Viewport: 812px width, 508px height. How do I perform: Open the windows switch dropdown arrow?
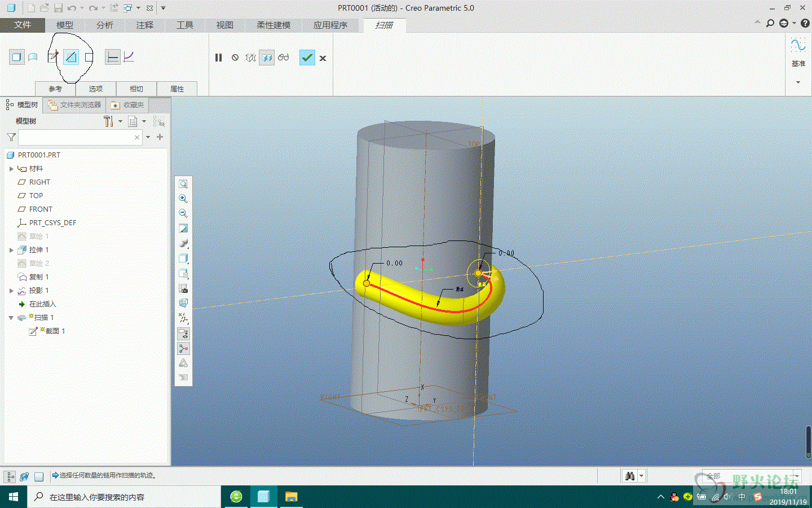tap(138, 8)
